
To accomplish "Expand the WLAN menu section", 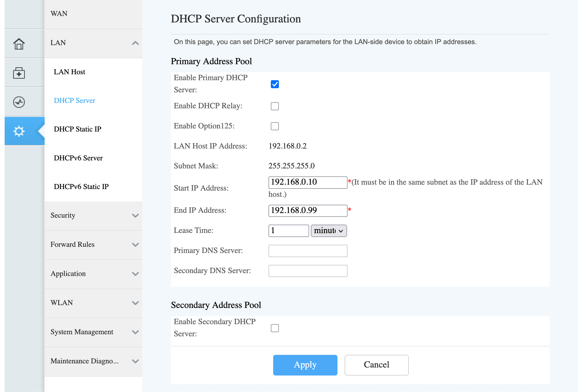I will coord(93,303).
